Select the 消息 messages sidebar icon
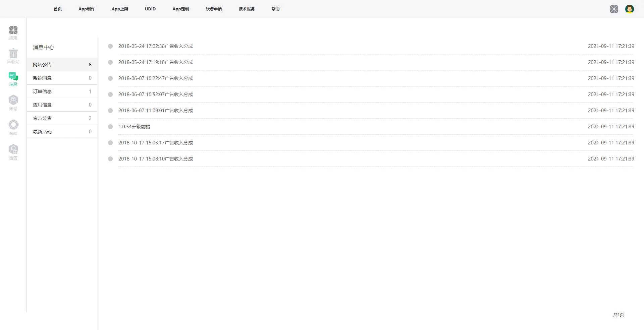 pyautogui.click(x=13, y=79)
